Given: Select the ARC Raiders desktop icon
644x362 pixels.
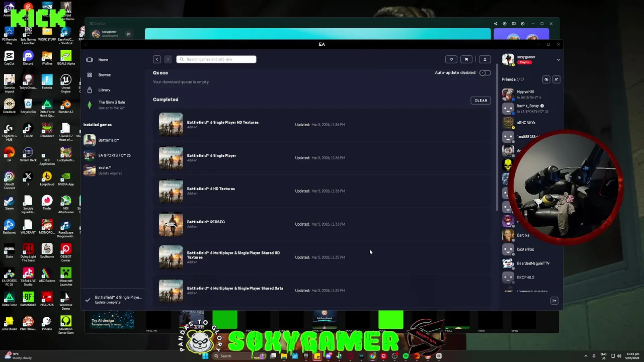Looking at the screenshot, I should coord(47,275).
